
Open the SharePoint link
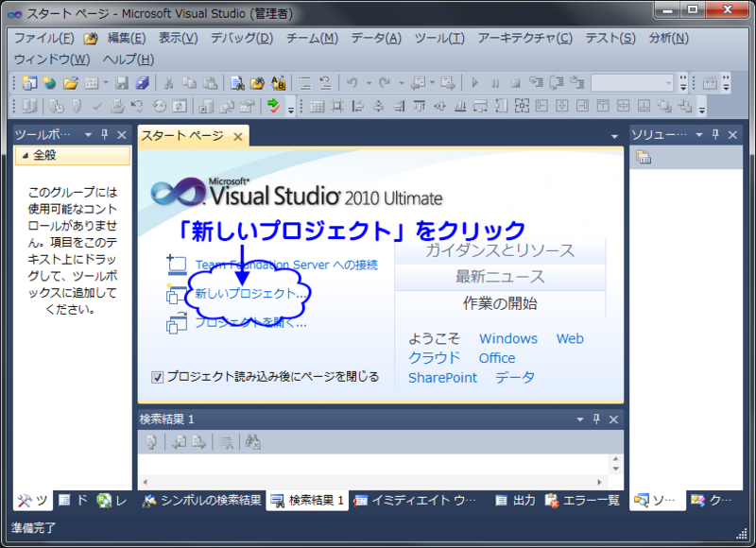(x=442, y=377)
